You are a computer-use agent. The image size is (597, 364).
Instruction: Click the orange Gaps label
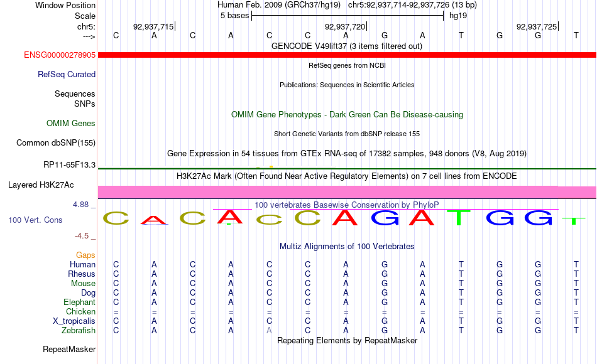[85, 255]
